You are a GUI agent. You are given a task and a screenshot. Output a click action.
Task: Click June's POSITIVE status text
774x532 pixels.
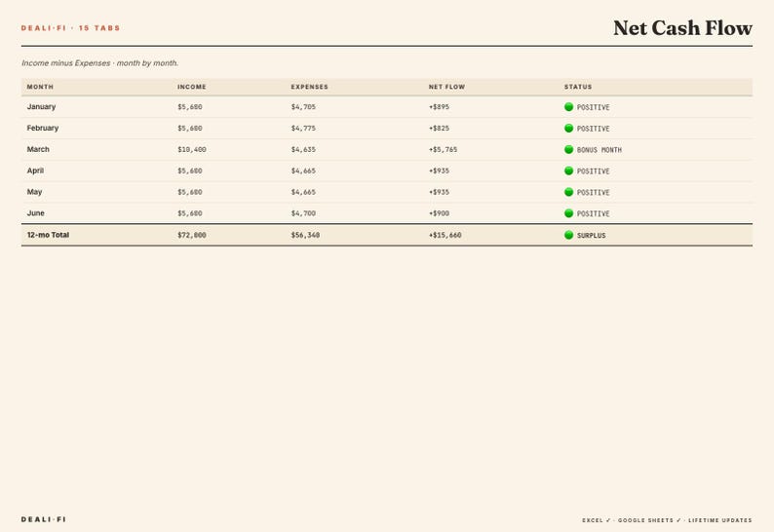click(594, 213)
